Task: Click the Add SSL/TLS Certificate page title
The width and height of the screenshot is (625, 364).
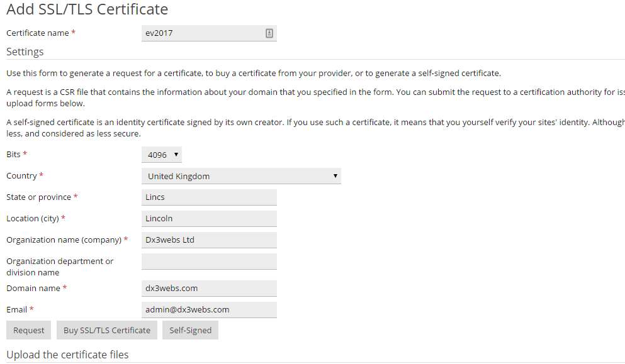Action: (87, 9)
